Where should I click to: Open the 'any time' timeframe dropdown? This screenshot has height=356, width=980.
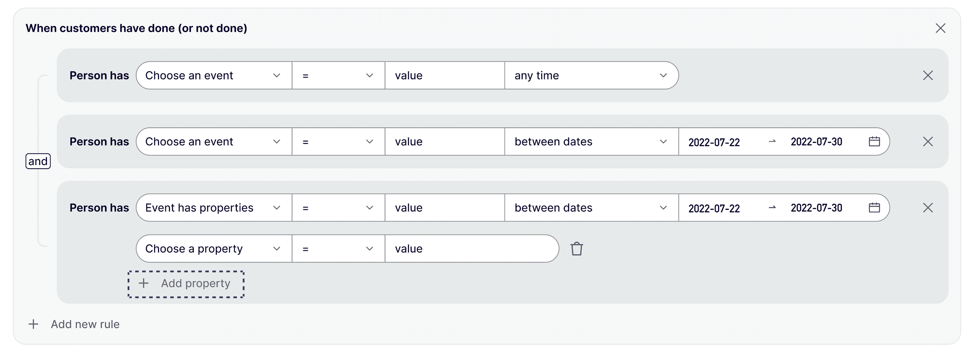pos(591,75)
